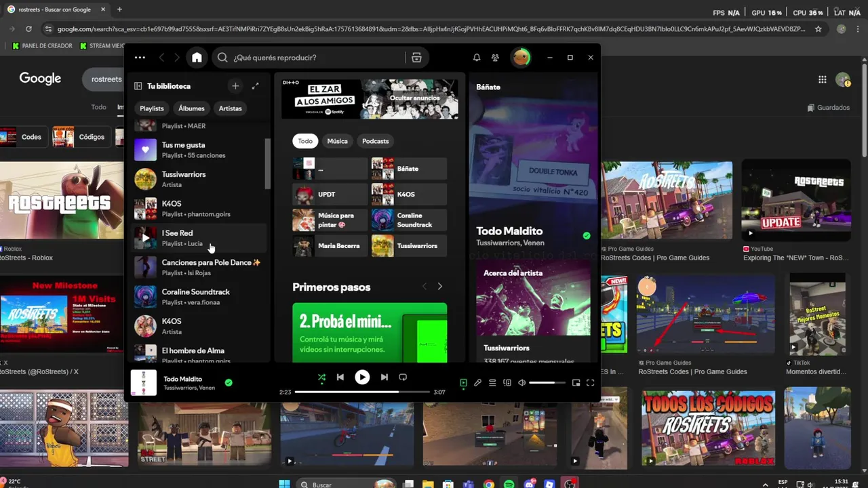Toggle the Now Playing view panel
This screenshot has width=868, height=488.
click(x=463, y=383)
